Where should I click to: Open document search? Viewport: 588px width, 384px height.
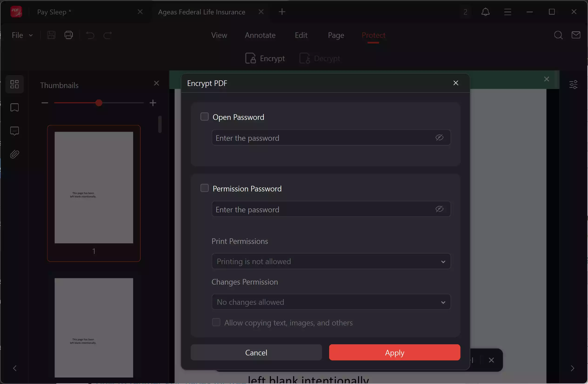558,35
